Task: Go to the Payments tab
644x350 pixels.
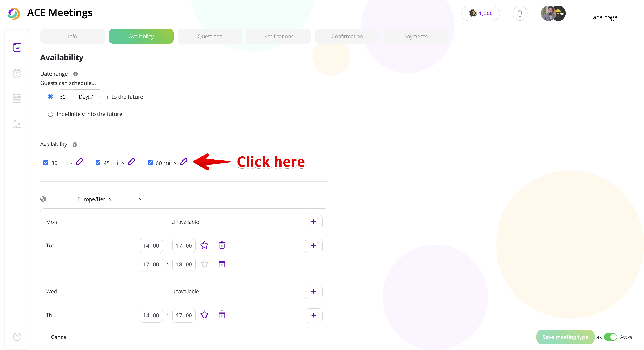Action: pos(416,37)
